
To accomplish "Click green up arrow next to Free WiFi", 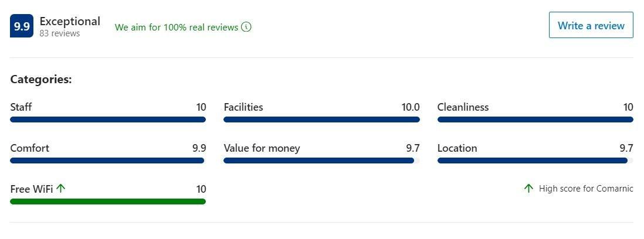I will click(x=61, y=189).
